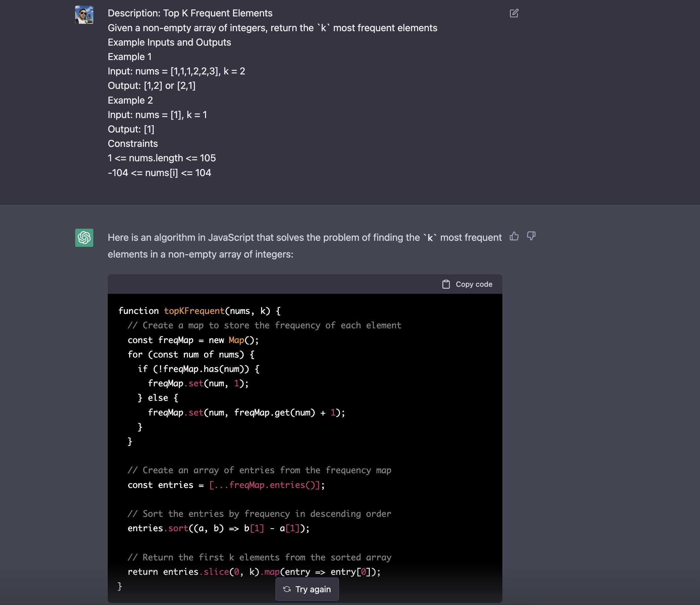Give the response a thumbs down
This screenshot has height=605, width=700.
pyautogui.click(x=531, y=236)
